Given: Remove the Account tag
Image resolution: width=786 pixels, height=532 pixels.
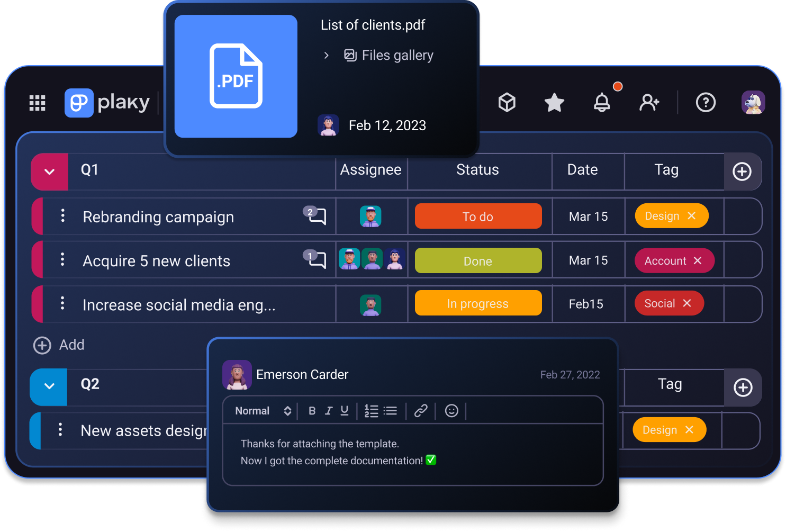Looking at the screenshot, I should (x=698, y=260).
